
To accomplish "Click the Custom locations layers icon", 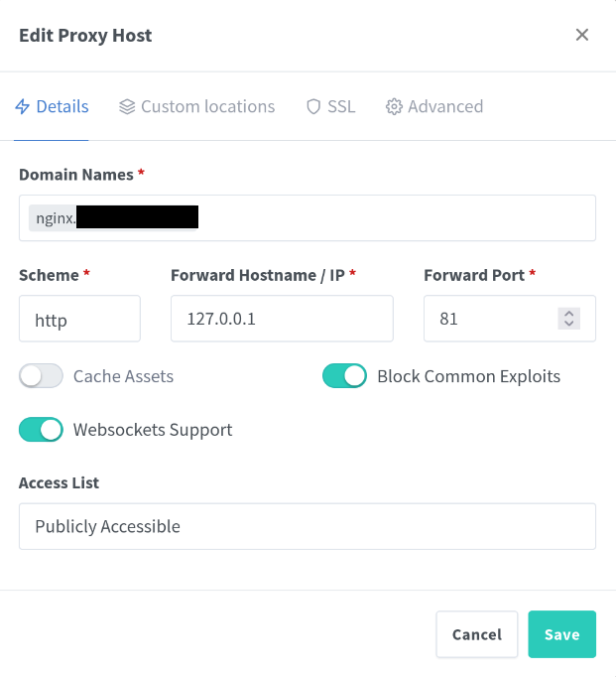I will (x=127, y=107).
